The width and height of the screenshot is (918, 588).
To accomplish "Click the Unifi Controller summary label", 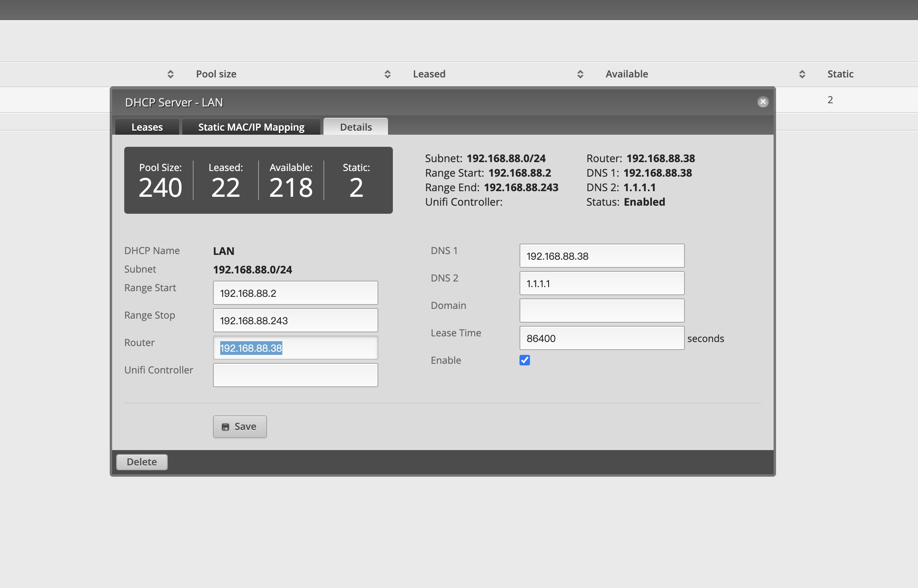I will pos(464,202).
